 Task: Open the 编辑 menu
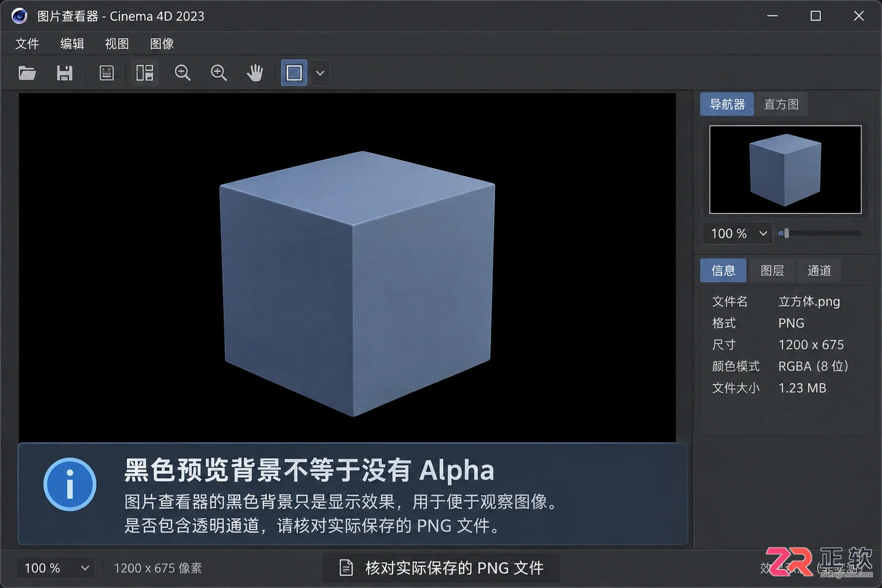72,43
